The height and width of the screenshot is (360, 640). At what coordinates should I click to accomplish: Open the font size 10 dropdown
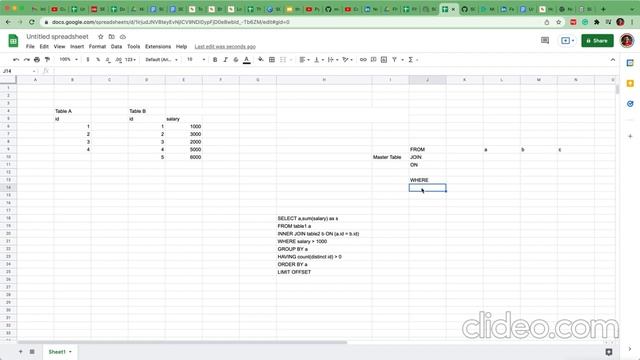[x=196, y=60]
